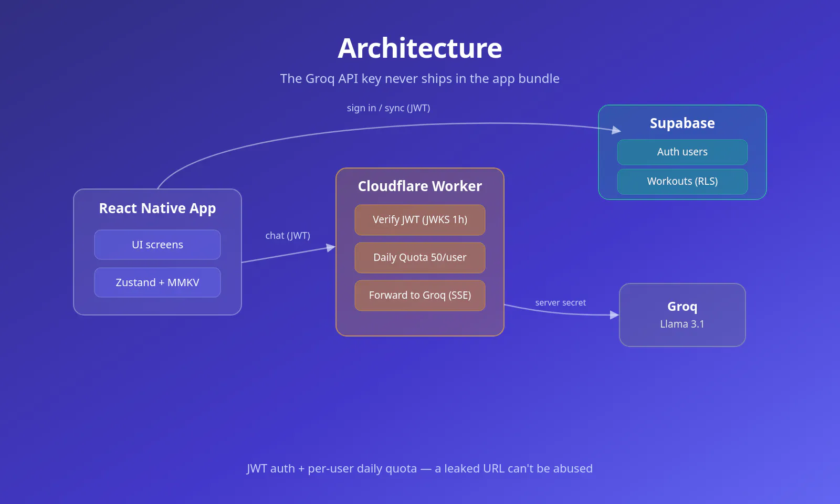Image resolution: width=840 pixels, height=504 pixels.
Task: Select the subtitle about the Groq API key
Action: coord(420,79)
